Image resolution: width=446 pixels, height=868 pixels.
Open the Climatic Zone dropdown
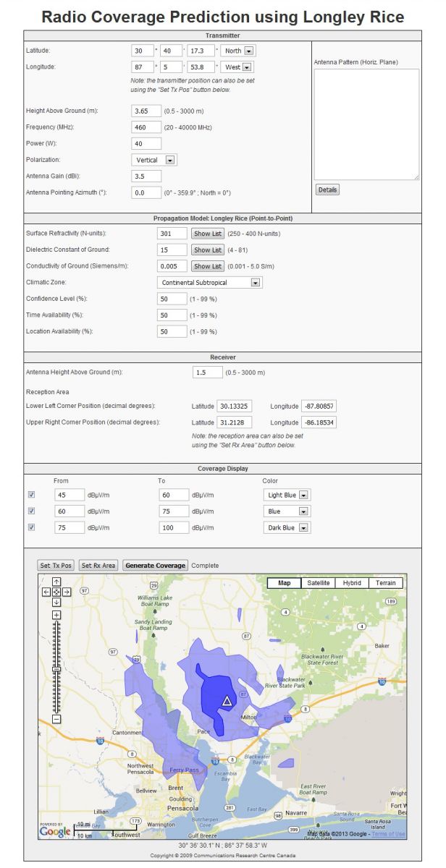[x=210, y=282]
